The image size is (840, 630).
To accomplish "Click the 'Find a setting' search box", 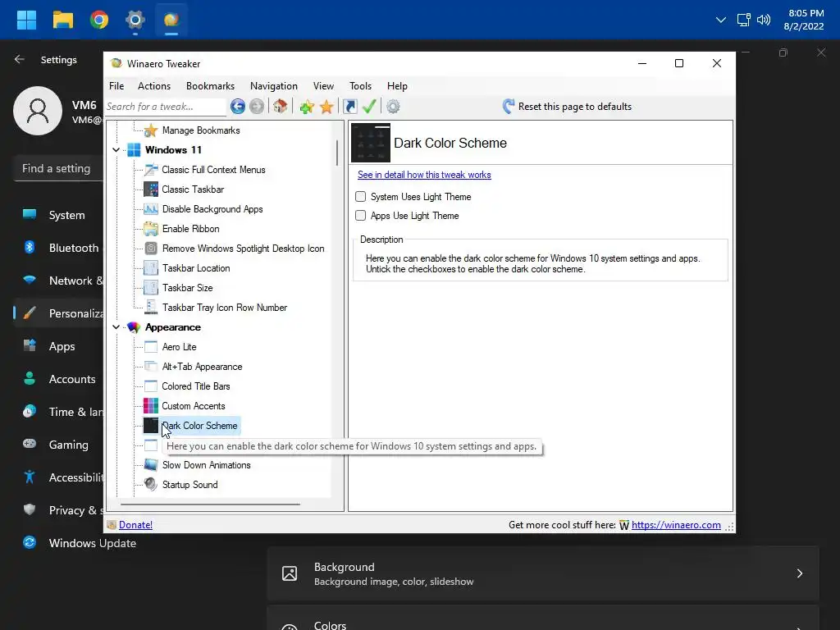I will click(x=59, y=168).
